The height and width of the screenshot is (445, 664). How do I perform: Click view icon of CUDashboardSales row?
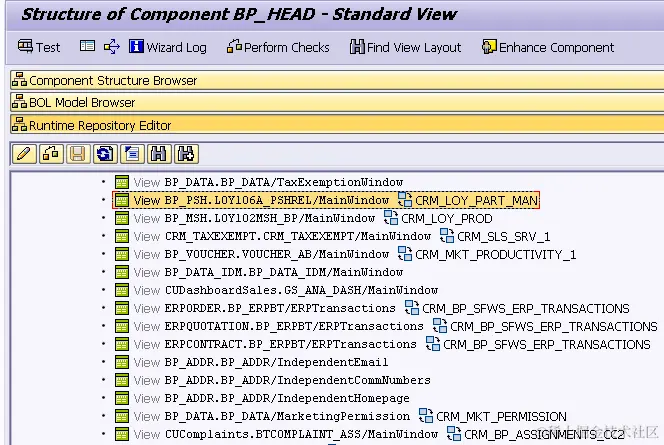click(x=122, y=290)
